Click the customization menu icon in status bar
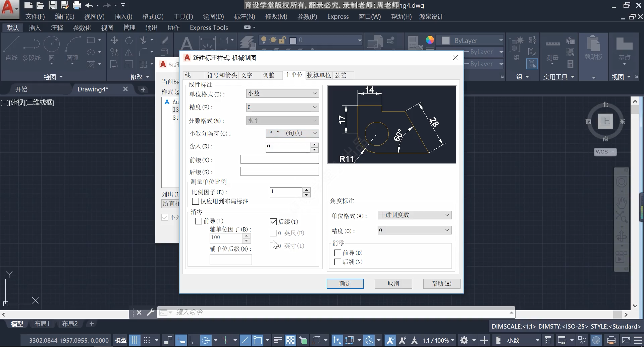The width and height of the screenshot is (644, 347). (638, 340)
